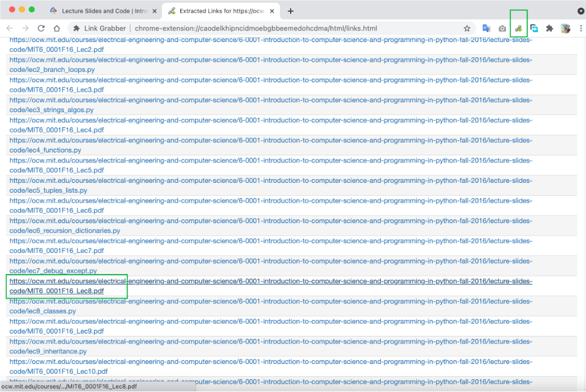The width and height of the screenshot is (586, 392).
Task: Open the lec9_inheritance.py link
Action: 271,346
